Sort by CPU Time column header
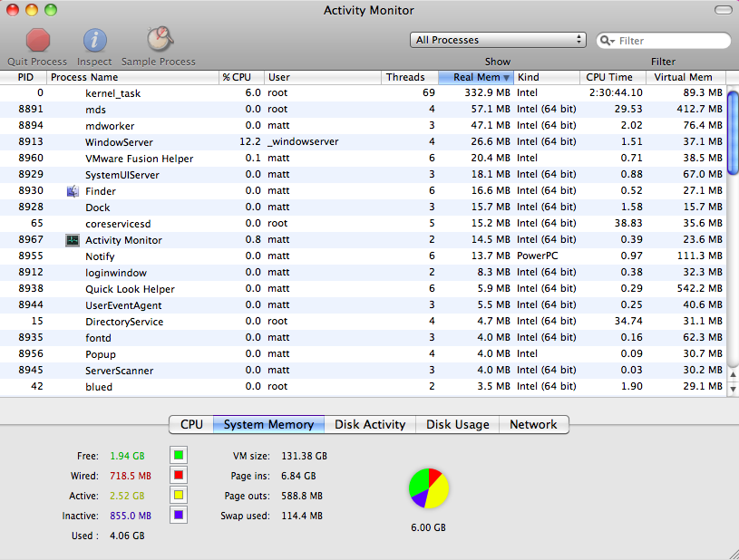The image size is (739, 560). click(613, 77)
